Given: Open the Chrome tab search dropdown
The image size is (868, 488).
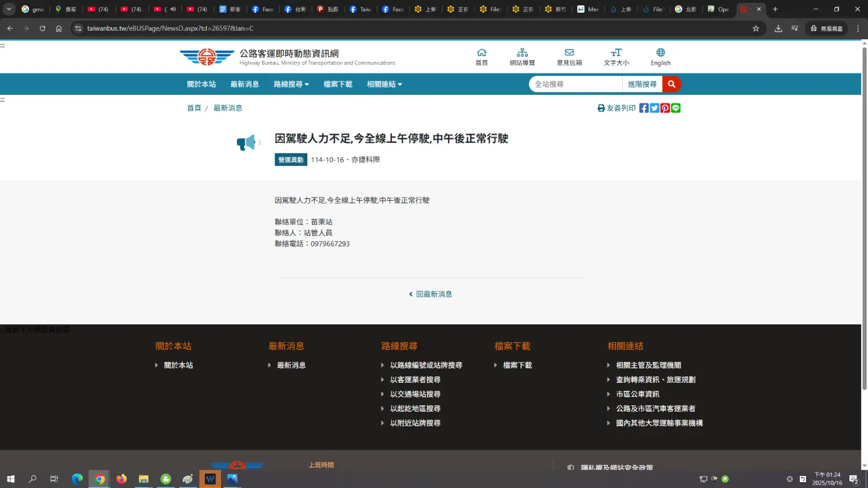Looking at the screenshot, I should coord(9,9).
